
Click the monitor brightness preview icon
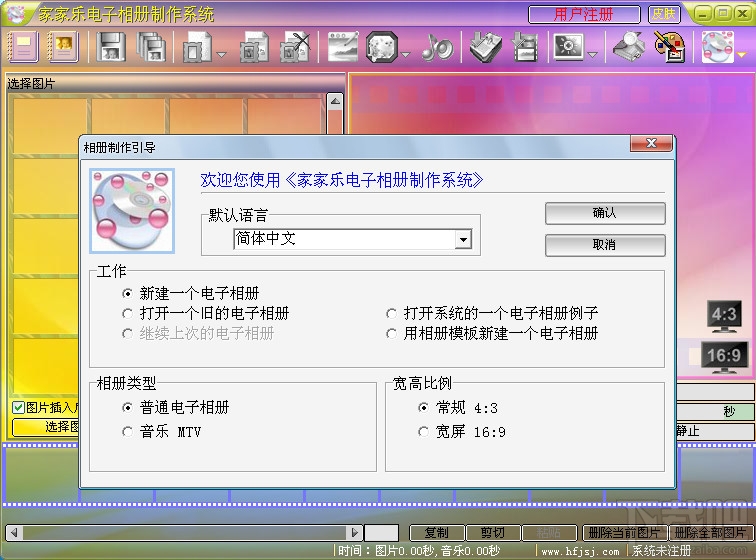click(568, 47)
